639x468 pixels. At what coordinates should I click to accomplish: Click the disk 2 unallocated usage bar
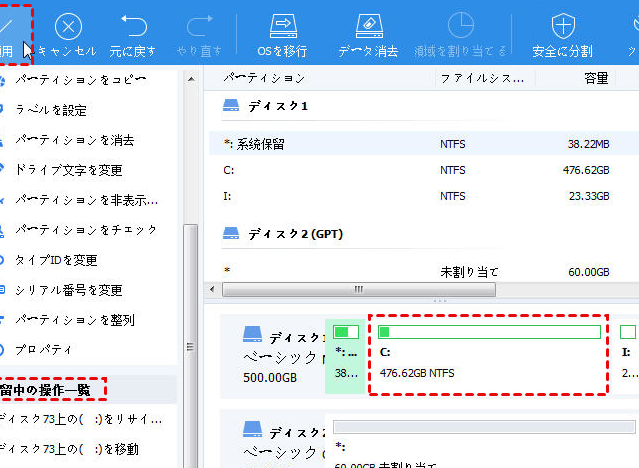click(x=484, y=427)
